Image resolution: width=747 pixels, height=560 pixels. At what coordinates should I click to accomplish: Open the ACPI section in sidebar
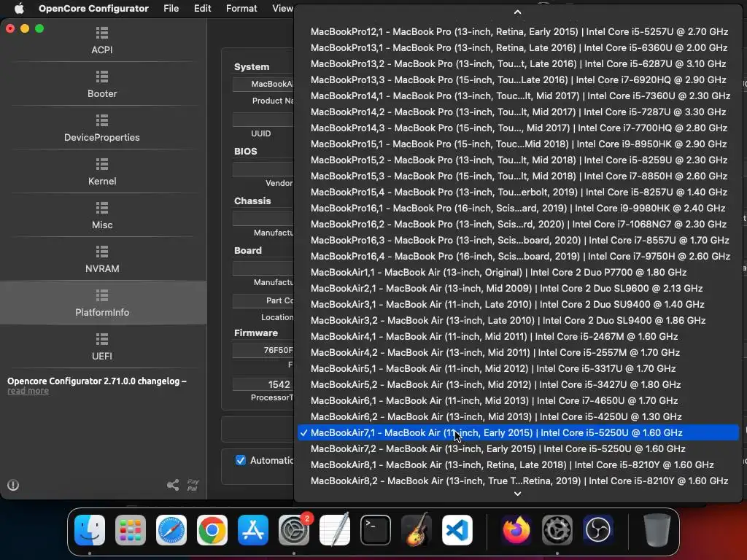(102, 41)
